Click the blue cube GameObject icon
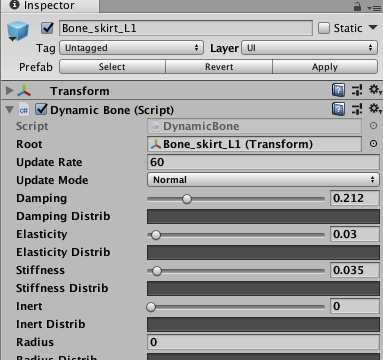Image resolution: width=383 pixels, height=360 pixels. pos(18,30)
